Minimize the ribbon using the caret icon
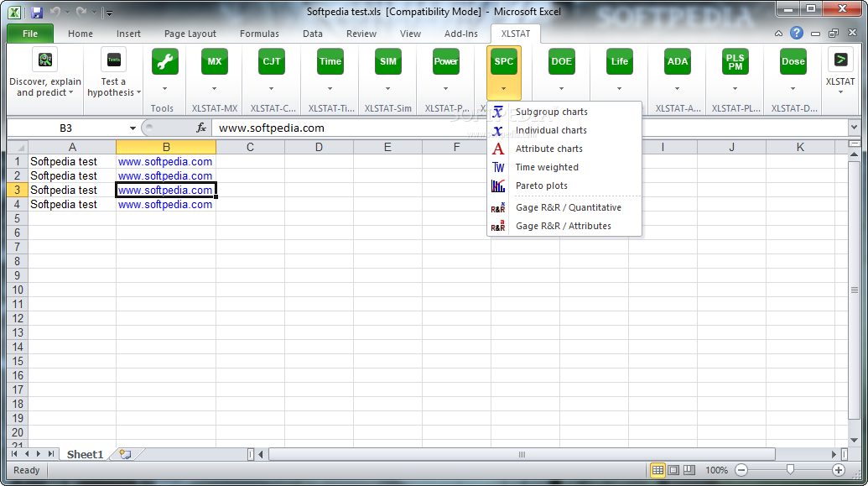The height and width of the screenshot is (486, 868). (x=778, y=34)
